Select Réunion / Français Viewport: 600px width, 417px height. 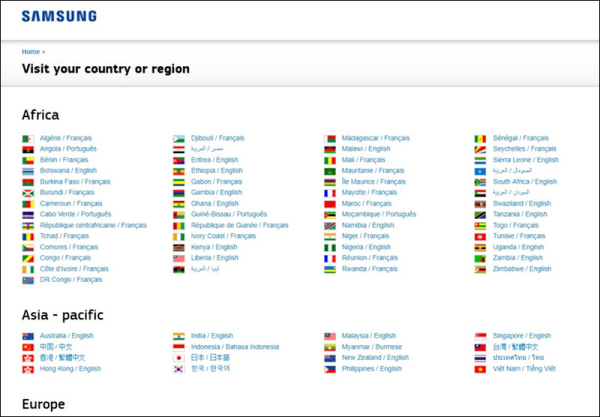point(370,258)
